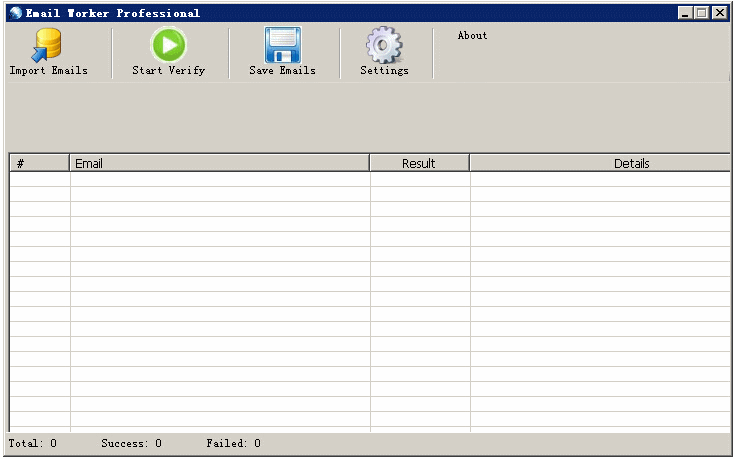The width and height of the screenshot is (735, 459).
Task: Minimize the Email Worker Professional window
Action: (x=685, y=13)
